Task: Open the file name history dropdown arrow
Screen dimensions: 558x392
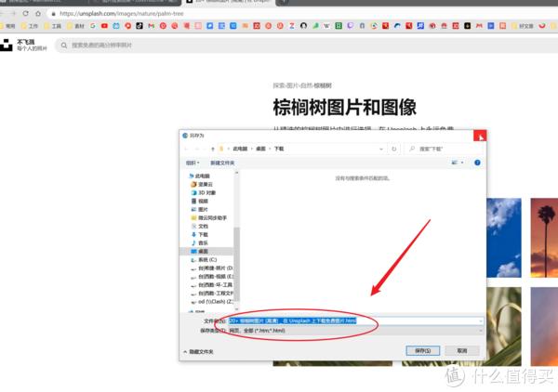Action: [481, 320]
